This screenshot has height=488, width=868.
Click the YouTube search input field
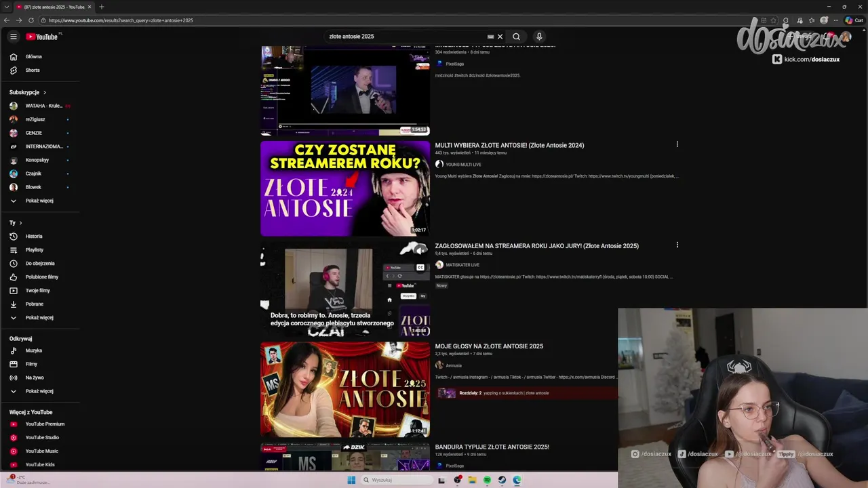coord(404,37)
